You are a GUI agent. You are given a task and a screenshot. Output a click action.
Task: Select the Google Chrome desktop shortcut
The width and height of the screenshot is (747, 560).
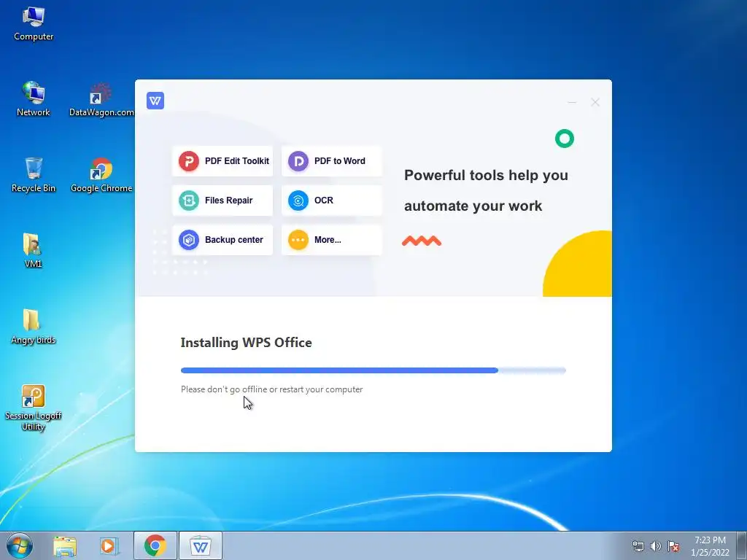coord(101,175)
